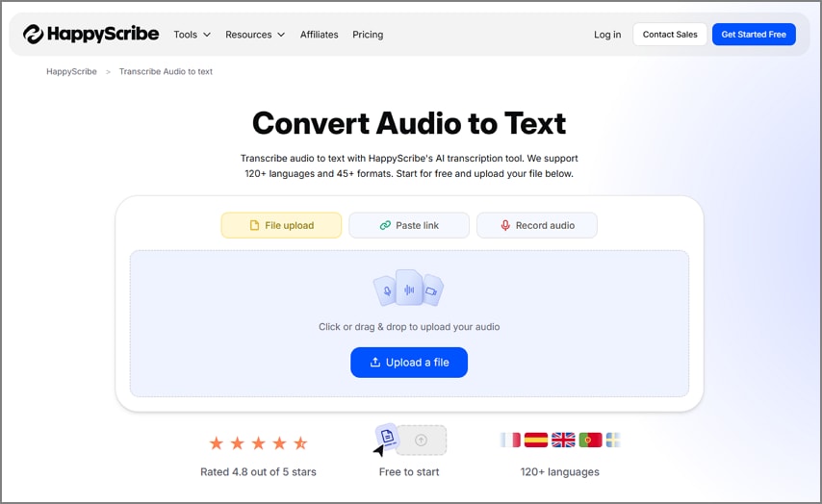Viewport: 822px width, 504px height.
Task: Click the Portuguese flag icon
Action: click(590, 441)
